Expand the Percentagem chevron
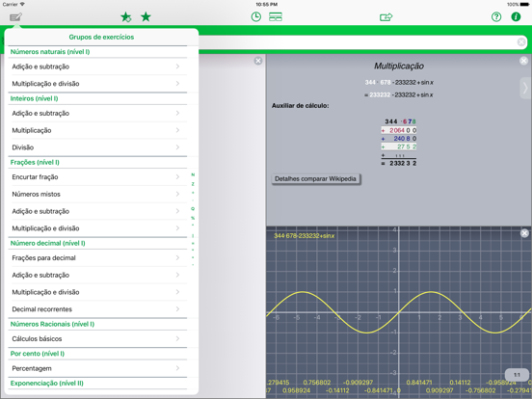The image size is (532, 399). (x=177, y=368)
